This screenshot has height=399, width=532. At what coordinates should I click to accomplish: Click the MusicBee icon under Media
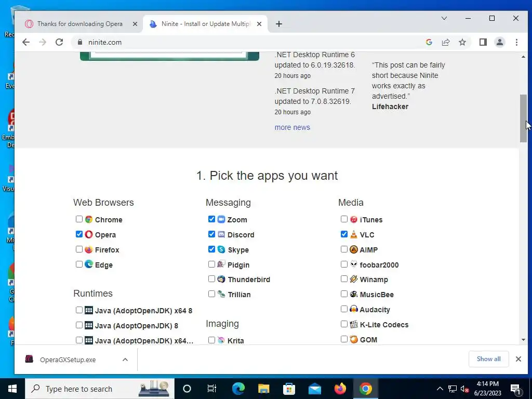coord(353,294)
